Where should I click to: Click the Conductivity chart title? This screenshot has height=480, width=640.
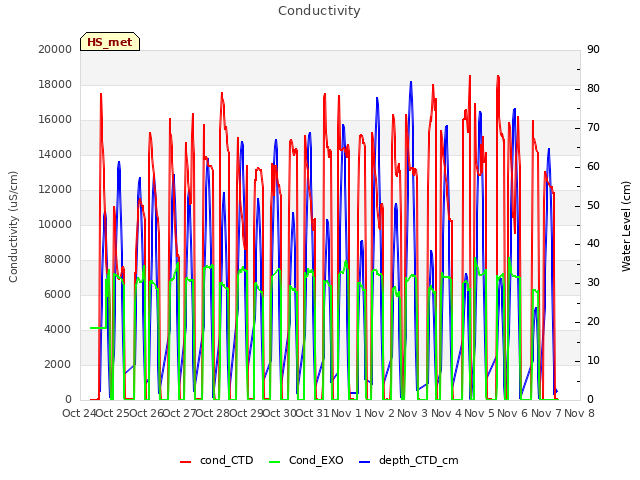click(319, 11)
